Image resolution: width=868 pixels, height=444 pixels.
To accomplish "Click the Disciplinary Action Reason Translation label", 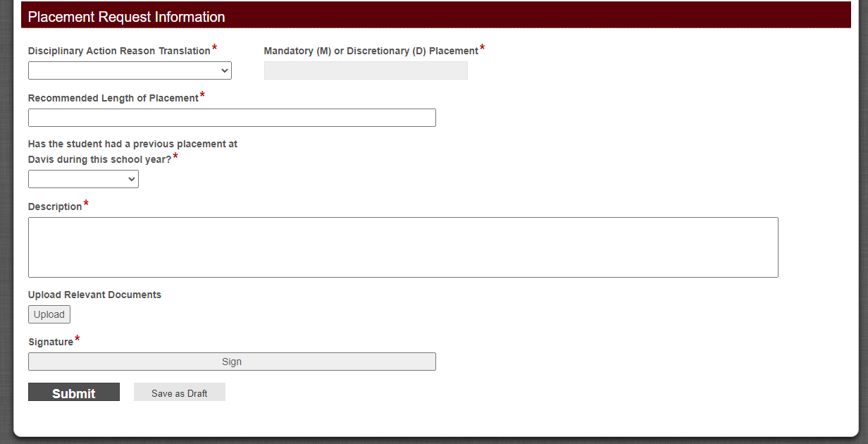I will tap(118, 51).
